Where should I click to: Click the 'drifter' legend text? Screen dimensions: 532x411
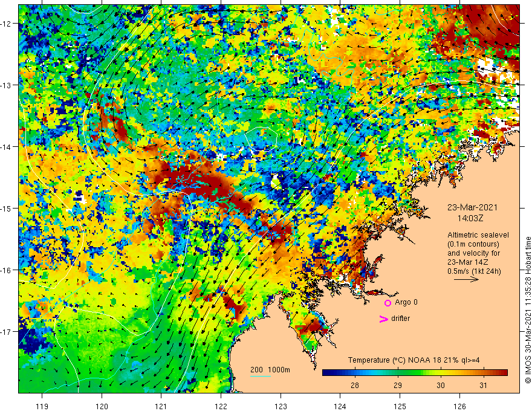click(400, 319)
